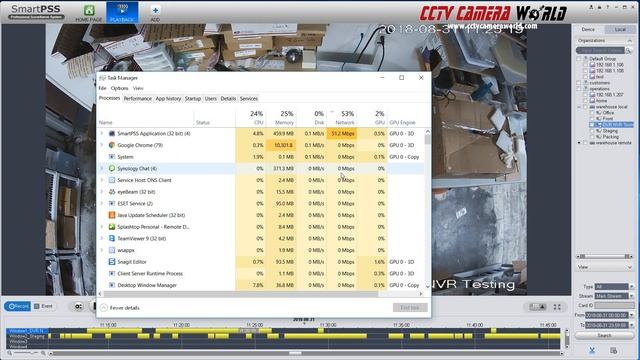Sort processes by Memory column

pyautogui.click(x=281, y=118)
